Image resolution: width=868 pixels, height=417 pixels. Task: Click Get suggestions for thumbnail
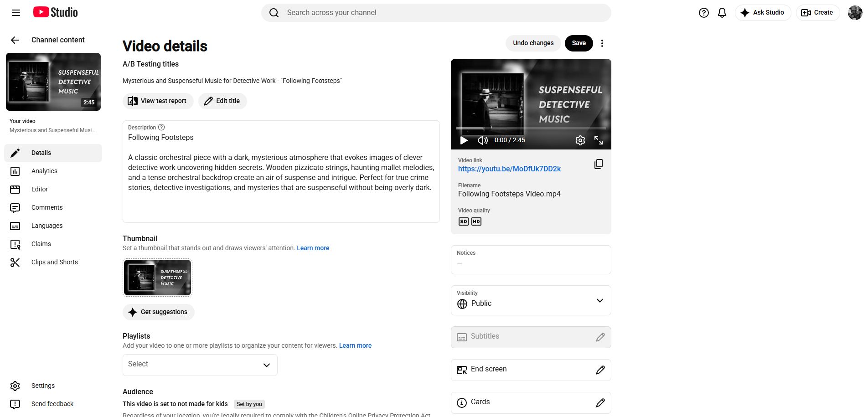tap(158, 312)
